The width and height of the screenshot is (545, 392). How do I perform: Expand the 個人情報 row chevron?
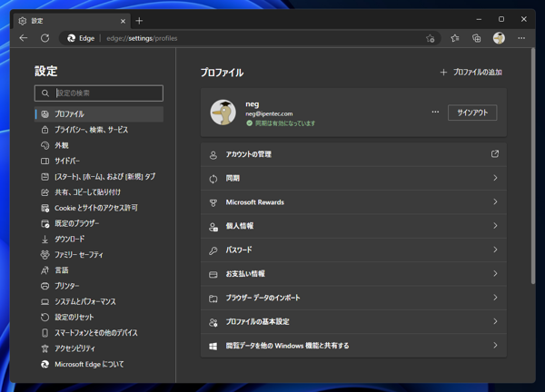point(495,226)
